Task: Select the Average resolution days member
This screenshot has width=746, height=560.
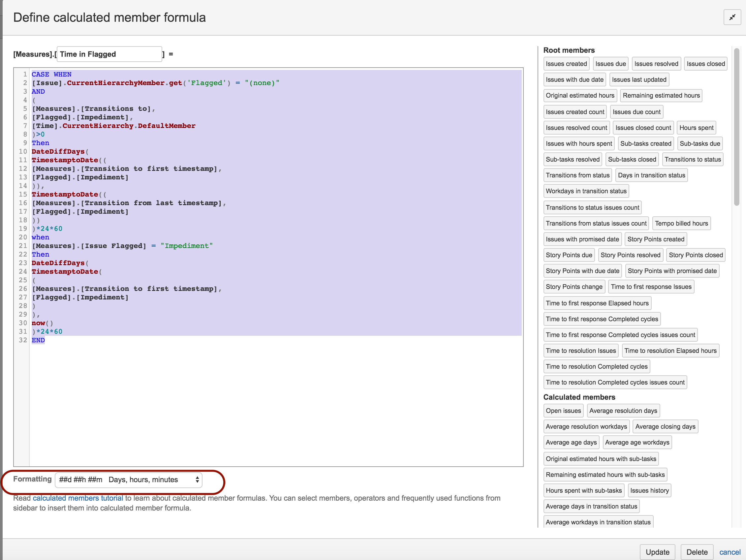Action: pos(623,411)
